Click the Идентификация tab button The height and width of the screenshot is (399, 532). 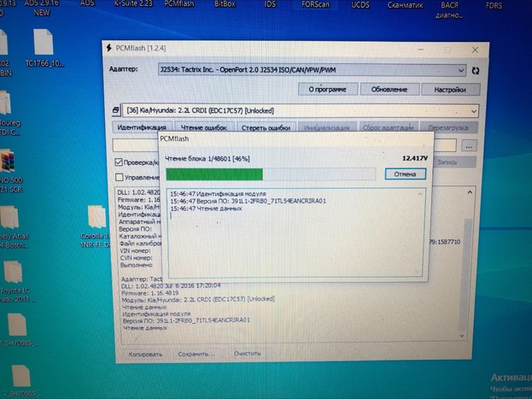point(141,127)
